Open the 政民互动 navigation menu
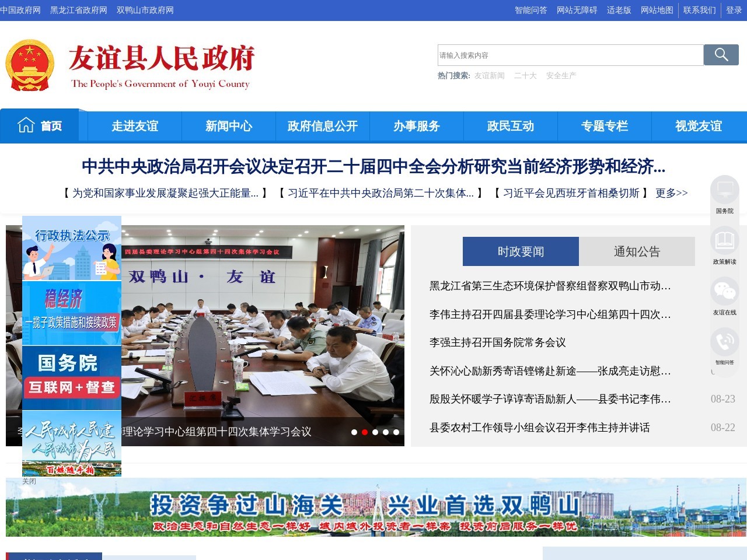This screenshot has width=747, height=560. point(510,126)
